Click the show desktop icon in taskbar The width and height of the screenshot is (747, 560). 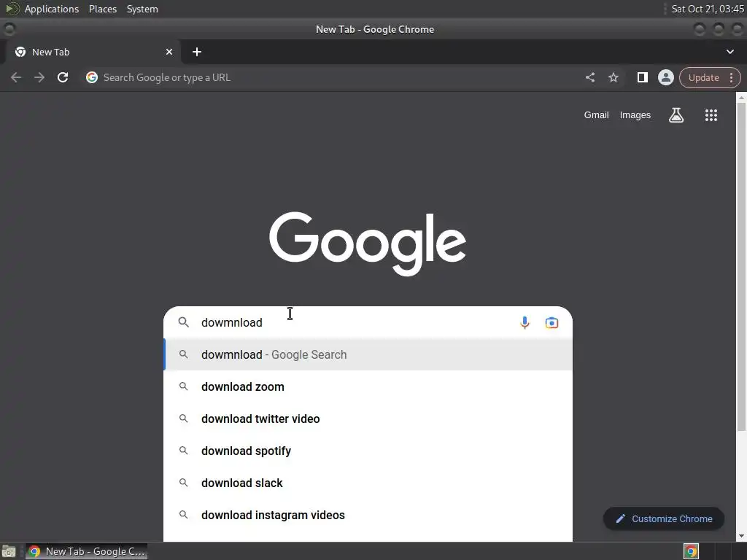9,551
